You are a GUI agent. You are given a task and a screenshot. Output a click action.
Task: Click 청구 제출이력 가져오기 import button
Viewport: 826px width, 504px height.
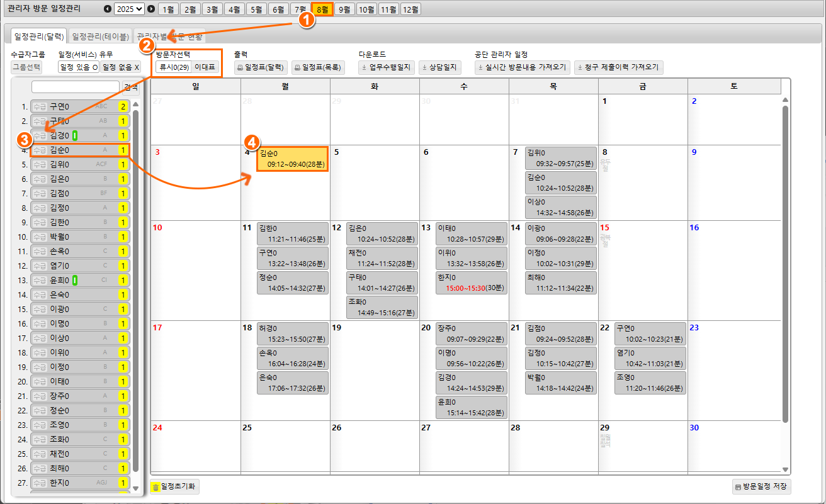619,67
